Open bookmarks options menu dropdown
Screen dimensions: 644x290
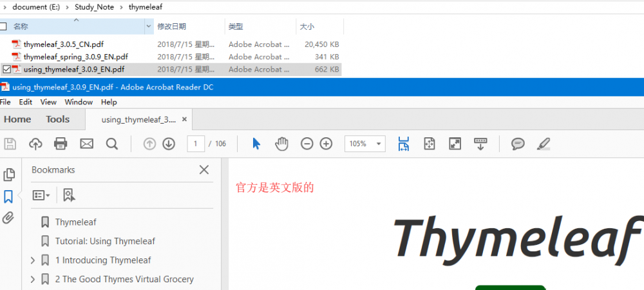click(41, 195)
